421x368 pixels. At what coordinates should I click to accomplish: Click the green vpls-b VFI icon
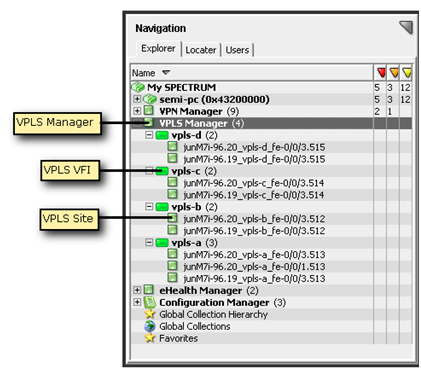[x=162, y=207]
